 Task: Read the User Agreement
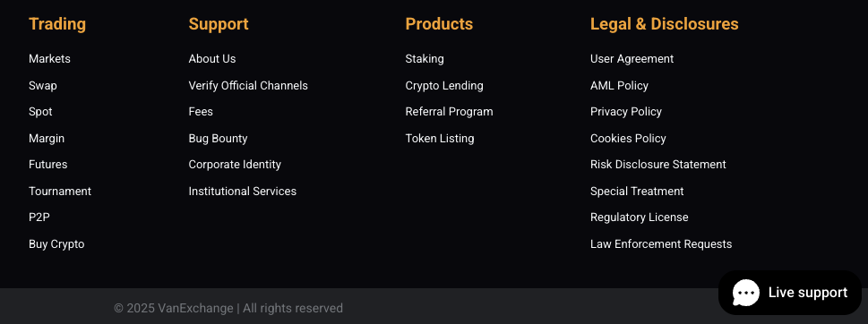point(632,58)
